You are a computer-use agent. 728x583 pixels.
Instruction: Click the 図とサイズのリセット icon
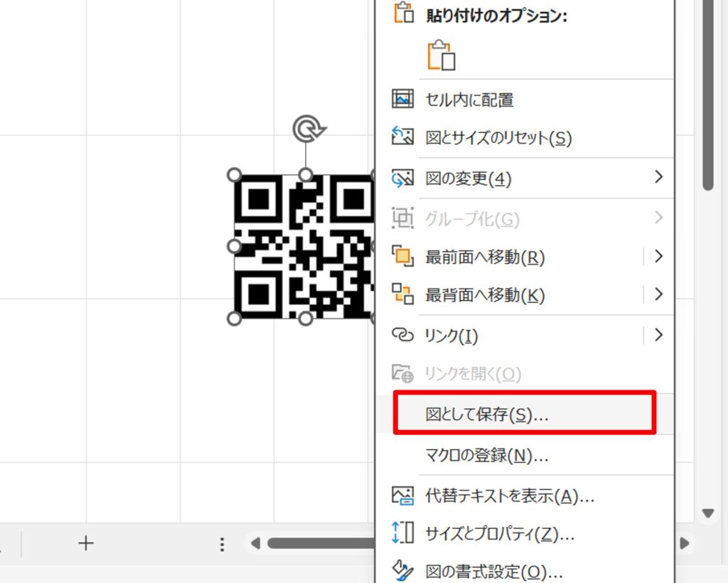(402, 136)
